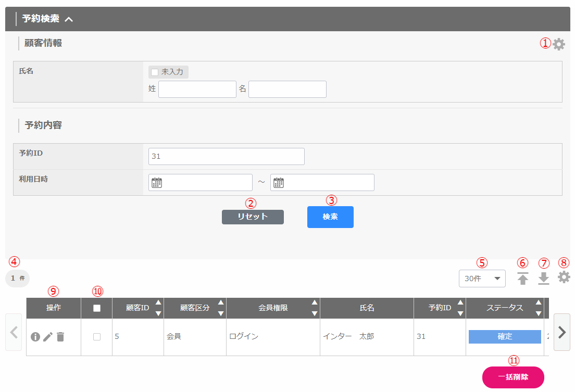The width and height of the screenshot is (575, 392).
Task: Sort table by 顧客ID column
Action: 158,308
